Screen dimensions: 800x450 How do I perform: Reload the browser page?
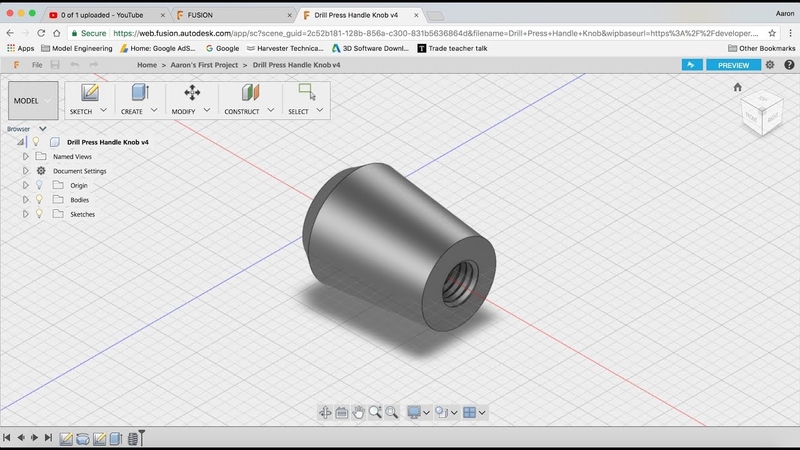pyautogui.click(x=41, y=33)
